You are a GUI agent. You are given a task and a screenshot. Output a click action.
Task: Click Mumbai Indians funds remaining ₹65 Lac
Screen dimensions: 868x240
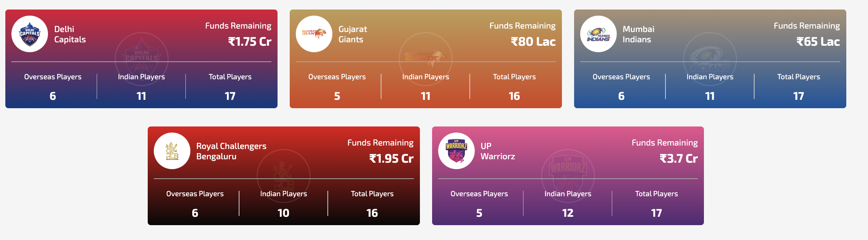tap(818, 42)
